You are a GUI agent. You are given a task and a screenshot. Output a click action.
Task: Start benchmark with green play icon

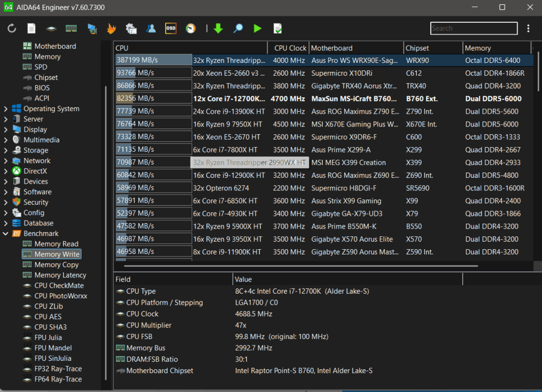point(258,29)
